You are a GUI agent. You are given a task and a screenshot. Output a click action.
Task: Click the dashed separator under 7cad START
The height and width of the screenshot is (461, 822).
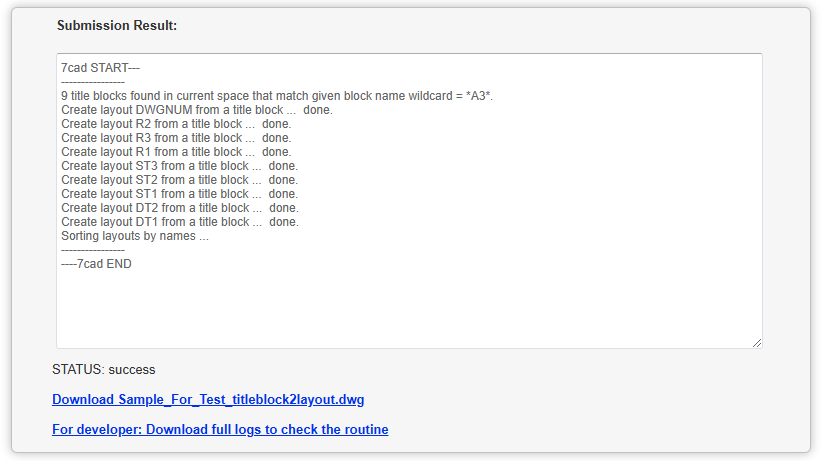pos(92,82)
